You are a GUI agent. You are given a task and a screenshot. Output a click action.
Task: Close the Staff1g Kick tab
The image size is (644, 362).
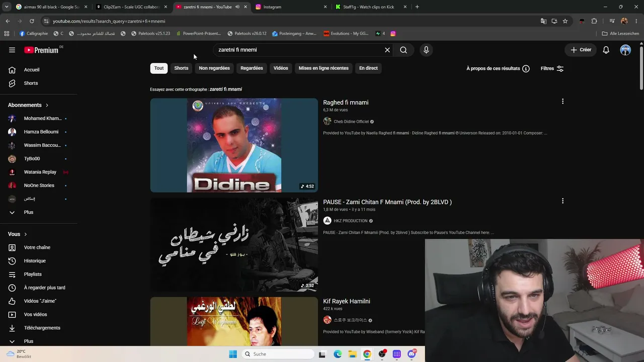405,7
